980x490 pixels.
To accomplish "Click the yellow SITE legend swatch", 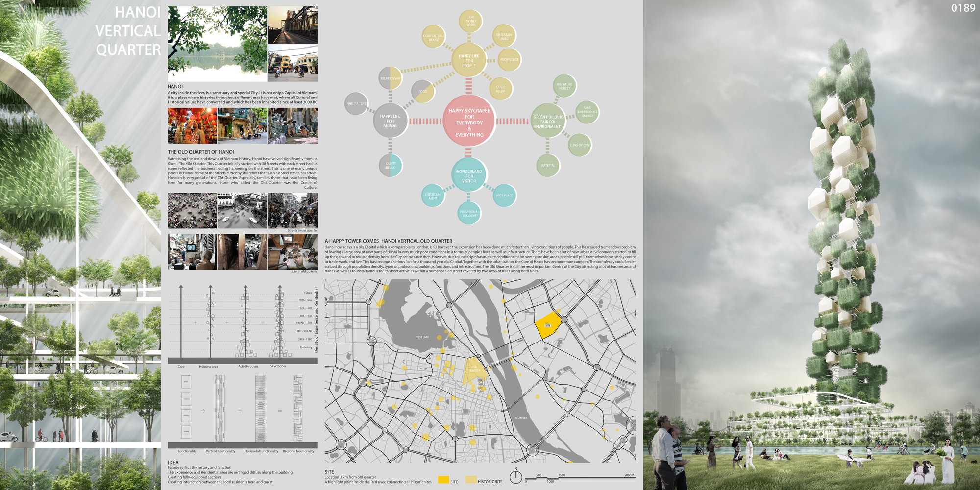I will coord(443,480).
